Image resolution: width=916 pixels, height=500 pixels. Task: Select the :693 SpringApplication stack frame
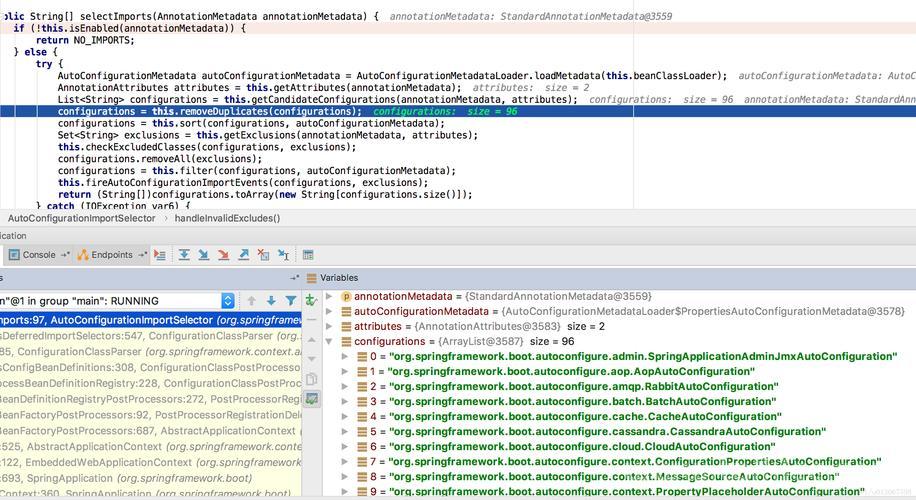151,478
